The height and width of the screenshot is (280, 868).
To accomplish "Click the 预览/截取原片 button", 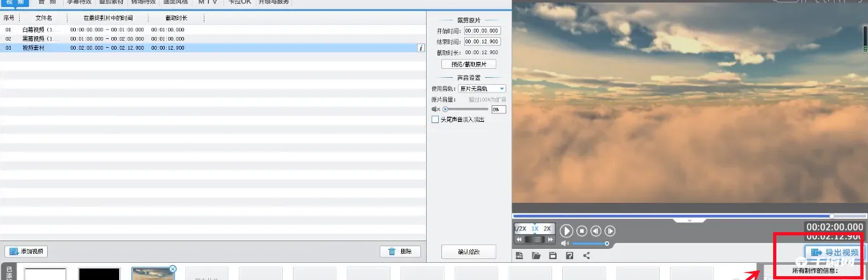I will coord(469,64).
